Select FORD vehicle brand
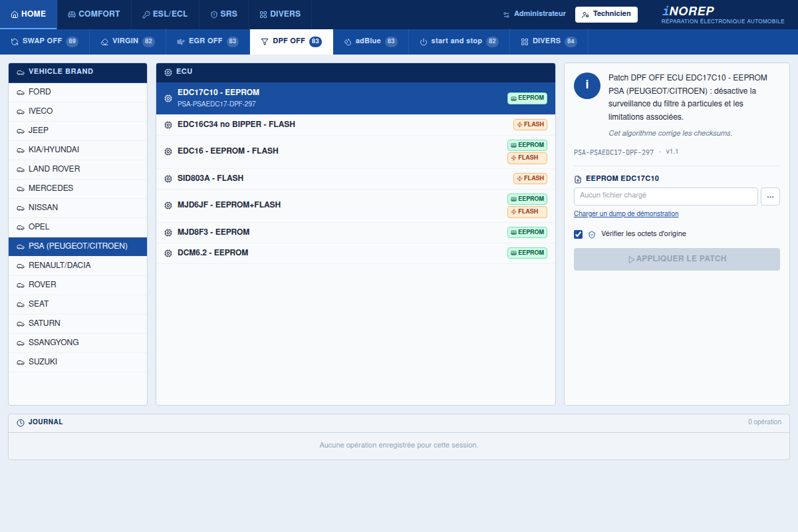This screenshot has width=798, height=532. pos(78,92)
